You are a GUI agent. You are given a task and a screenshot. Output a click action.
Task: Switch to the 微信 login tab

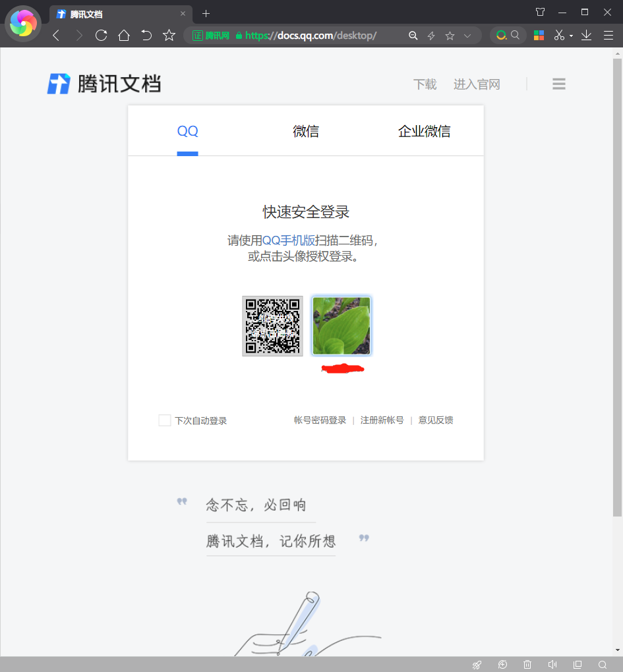306,131
